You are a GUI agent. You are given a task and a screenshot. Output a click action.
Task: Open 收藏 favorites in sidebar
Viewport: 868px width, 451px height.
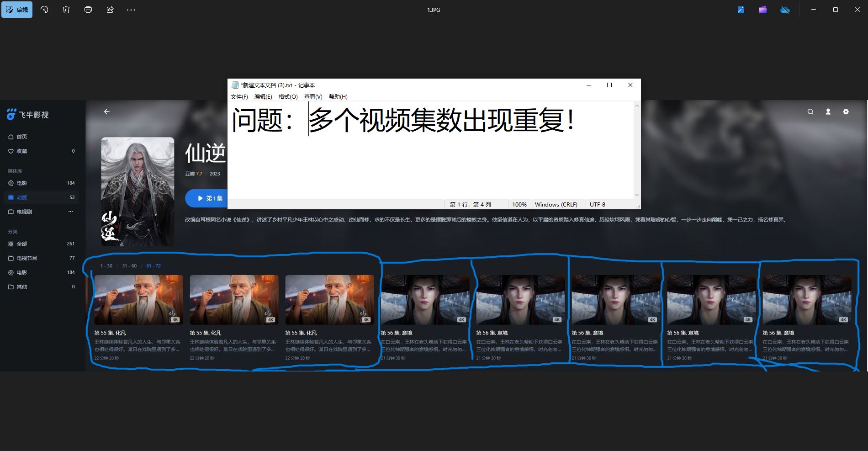41,151
